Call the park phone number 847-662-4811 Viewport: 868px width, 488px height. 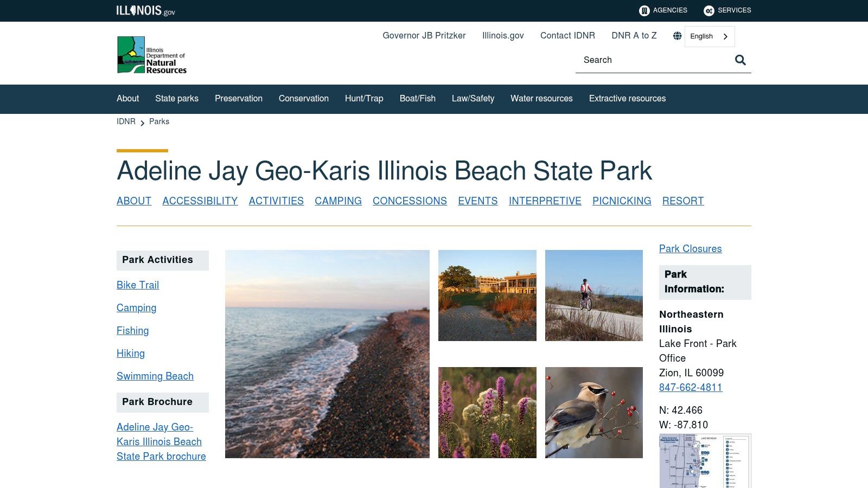[x=691, y=388]
